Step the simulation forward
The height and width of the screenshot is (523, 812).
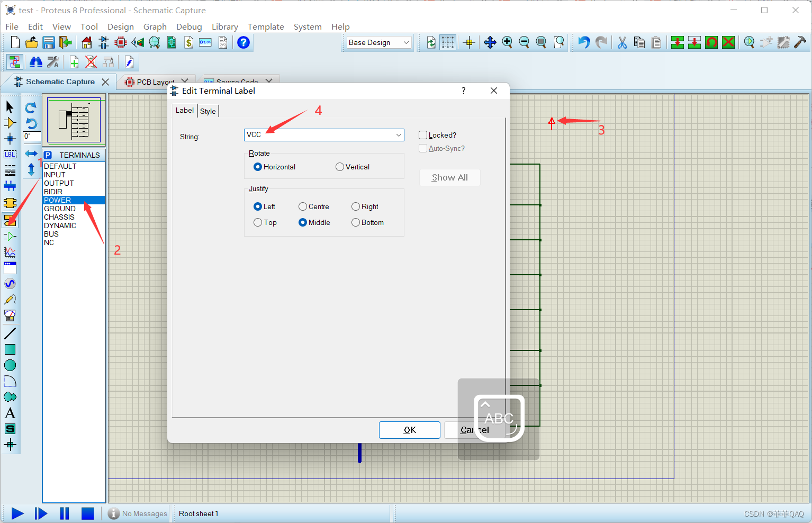pos(41,513)
